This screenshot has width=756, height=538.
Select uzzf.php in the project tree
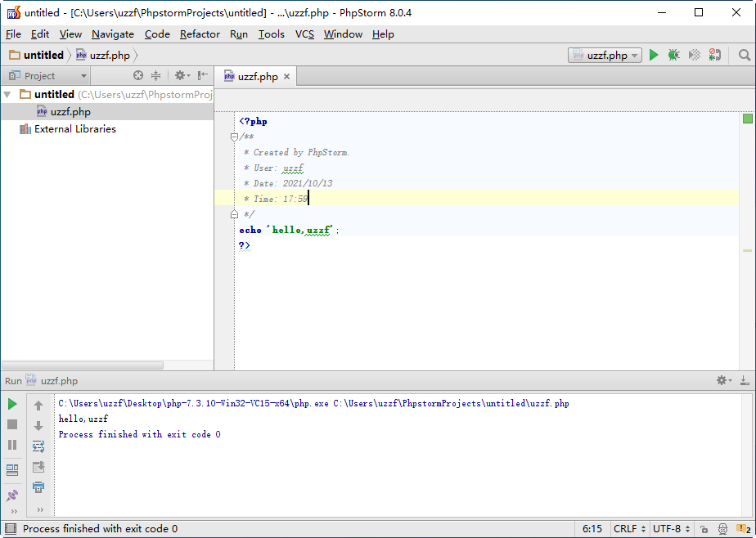point(70,112)
